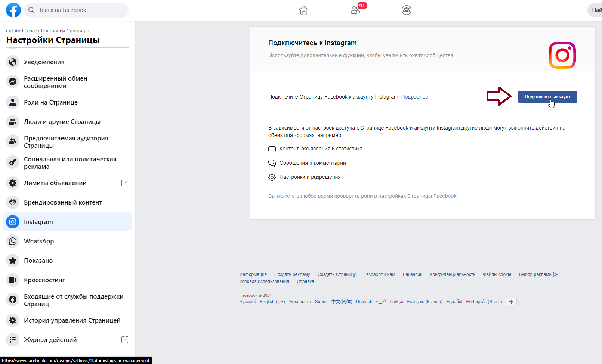Open Роли на Странице settings

tap(51, 102)
